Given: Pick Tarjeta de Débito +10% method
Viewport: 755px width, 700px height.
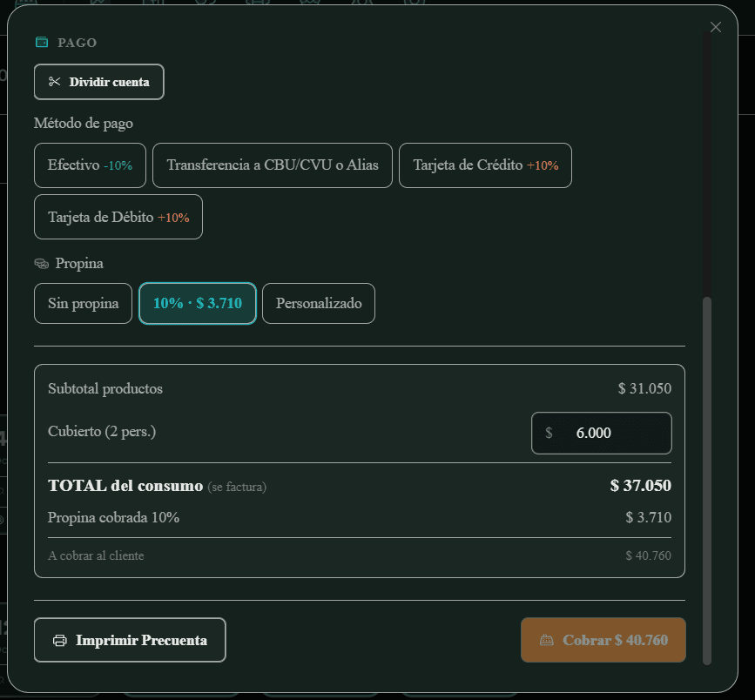Looking at the screenshot, I should tap(118, 217).
